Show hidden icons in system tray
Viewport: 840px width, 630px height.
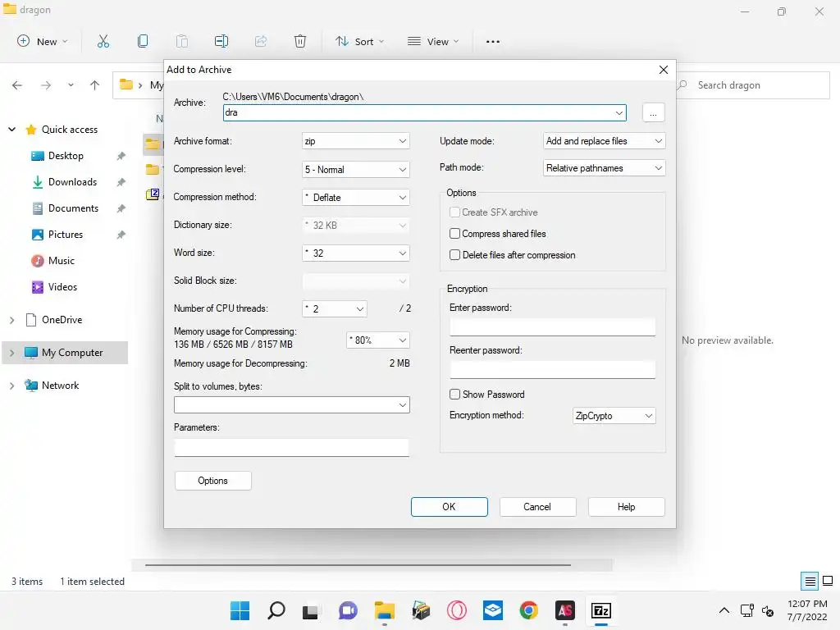[724, 610]
